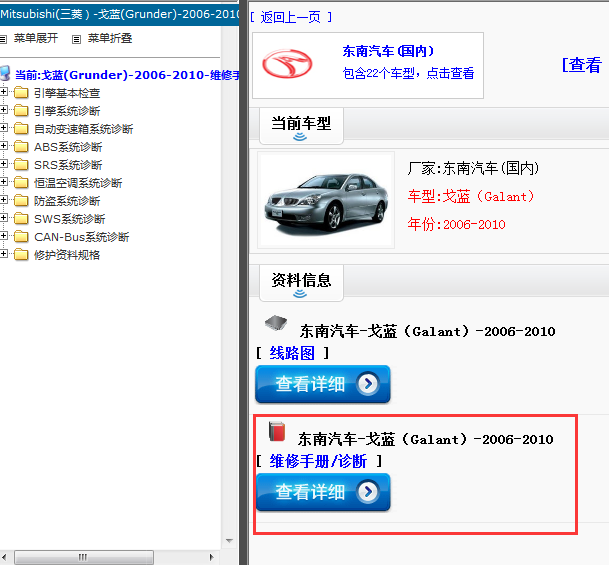
Task: Click the [查看 link at the right edge
Action: (x=583, y=65)
